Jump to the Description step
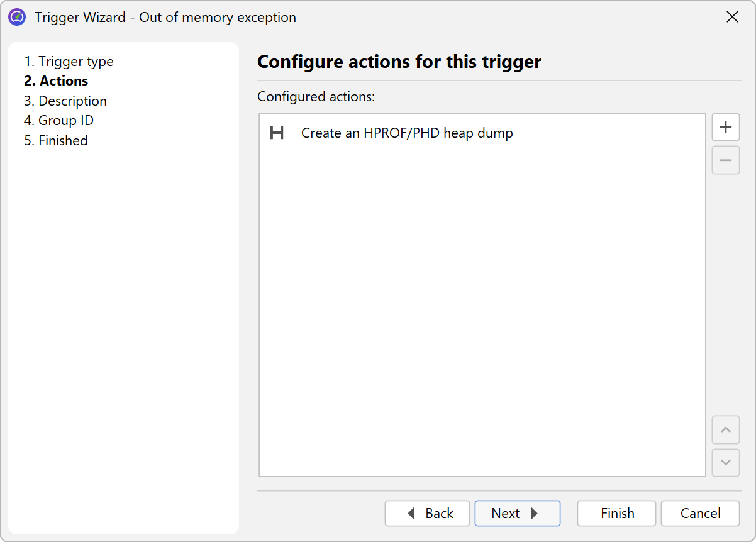Viewport: 756px width, 542px height. tap(65, 101)
